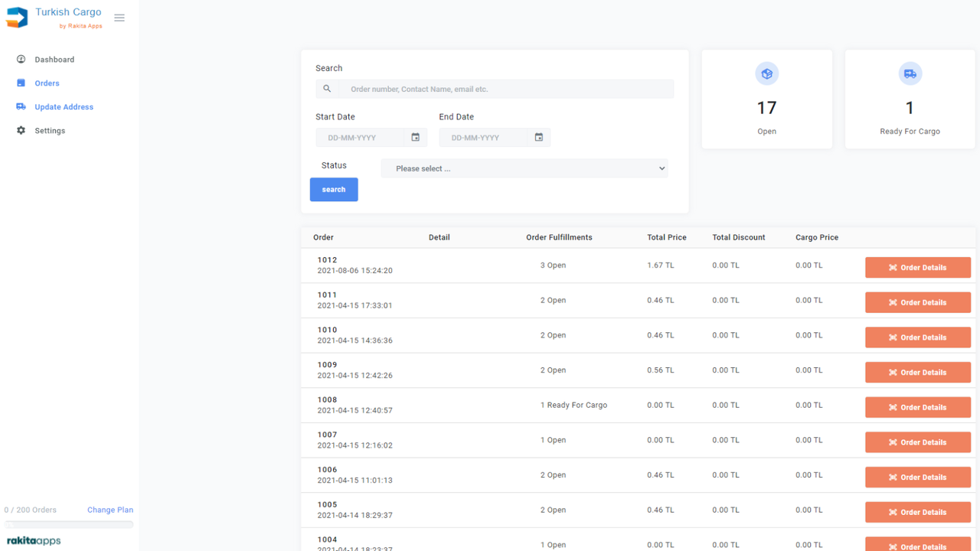
Task: Click the Total Discount column header
Action: (738, 237)
